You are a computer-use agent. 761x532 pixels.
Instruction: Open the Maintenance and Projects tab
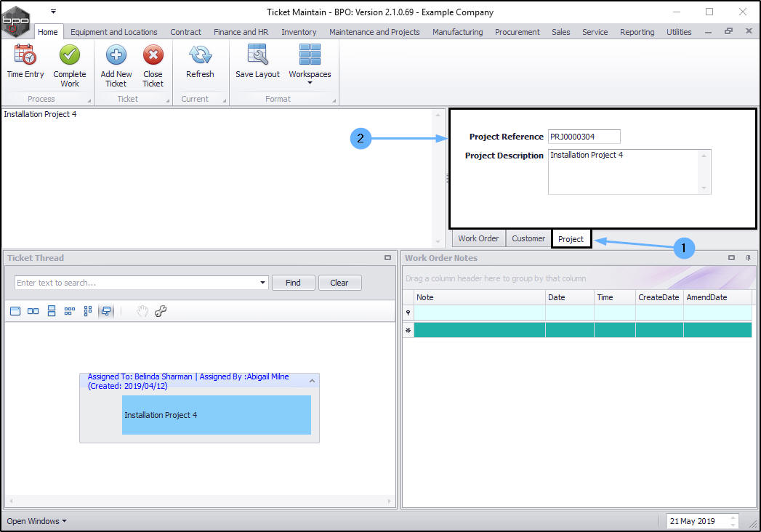point(374,32)
